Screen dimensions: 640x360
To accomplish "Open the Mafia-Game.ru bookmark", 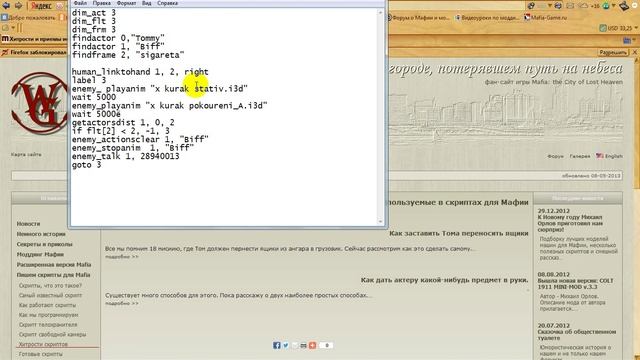I will [x=546, y=18].
